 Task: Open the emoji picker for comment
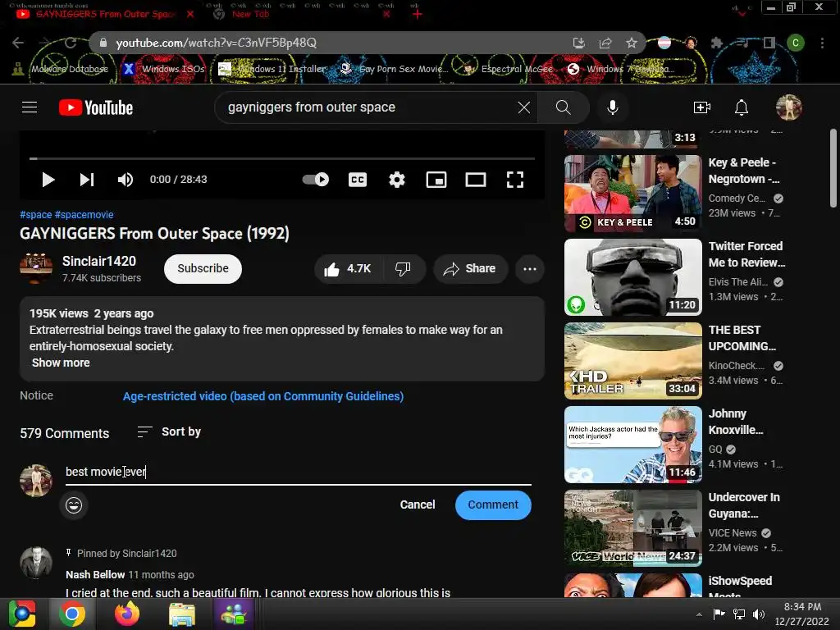pos(74,505)
